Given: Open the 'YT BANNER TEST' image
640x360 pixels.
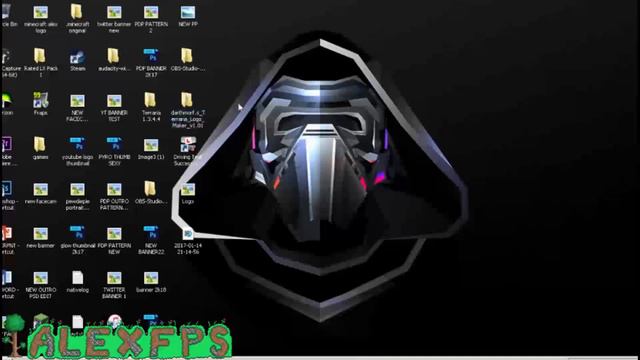Looking at the screenshot, I should 114,108.
